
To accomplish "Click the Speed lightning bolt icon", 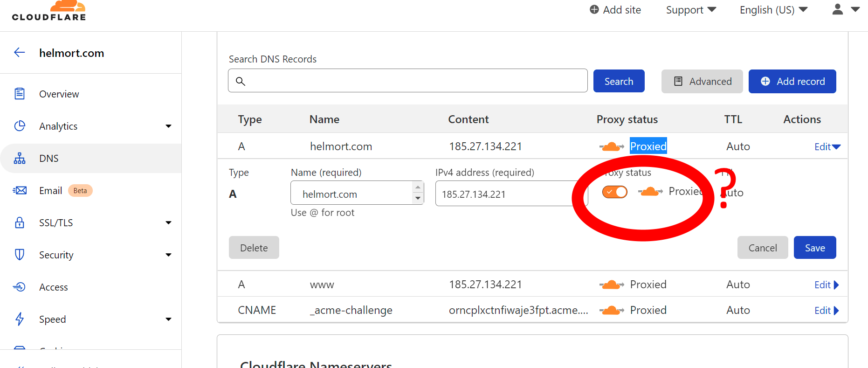I will pyautogui.click(x=20, y=319).
